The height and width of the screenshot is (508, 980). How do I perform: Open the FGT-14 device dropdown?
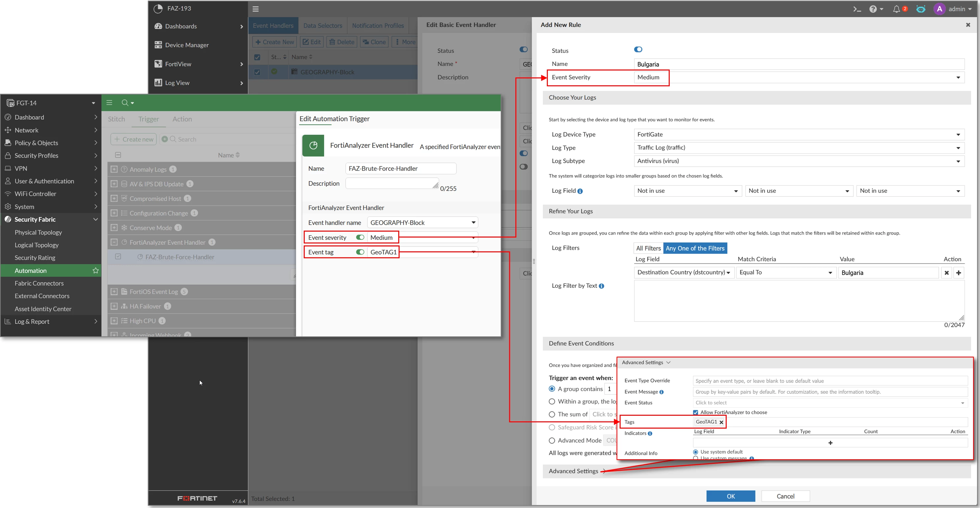tap(51, 103)
